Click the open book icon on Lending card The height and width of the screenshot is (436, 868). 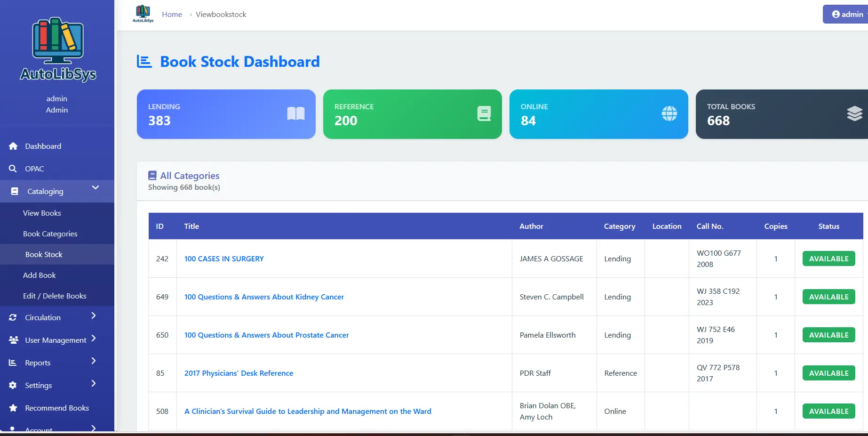295,113
